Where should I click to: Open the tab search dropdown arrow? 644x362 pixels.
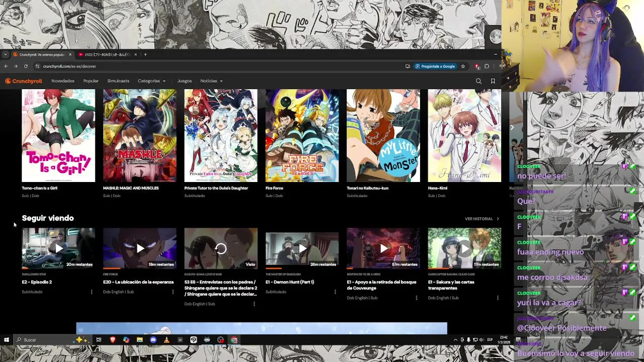tap(5, 54)
